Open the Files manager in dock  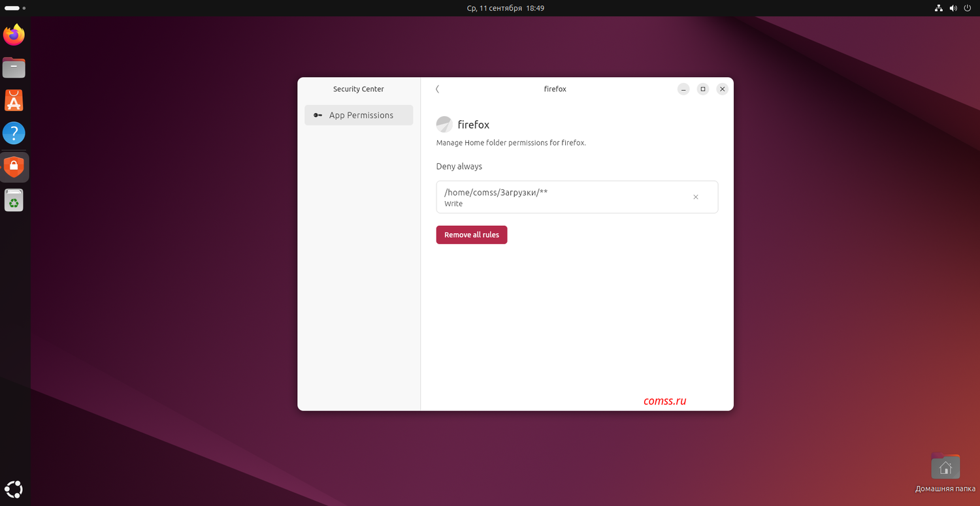(14, 67)
